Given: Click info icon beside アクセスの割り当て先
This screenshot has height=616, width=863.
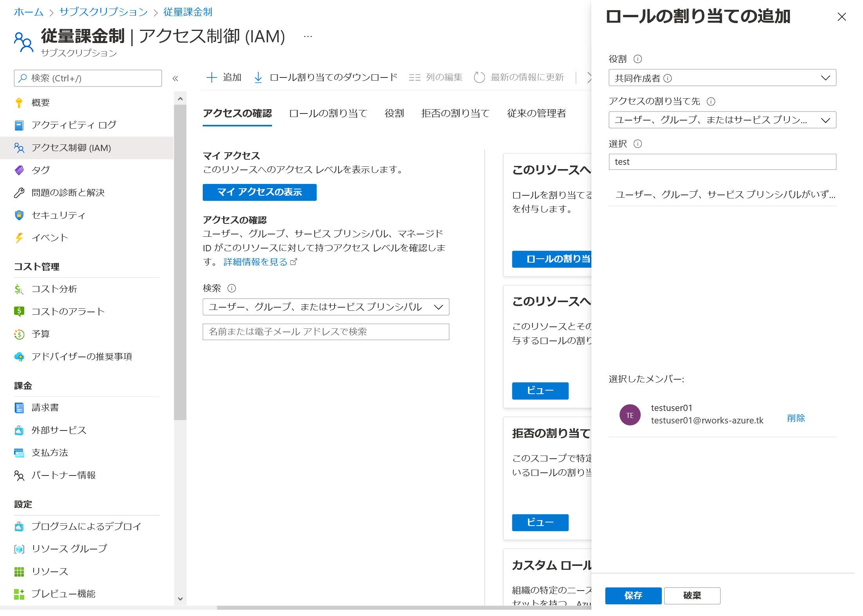Looking at the screenshot, I should pos(711,101).
